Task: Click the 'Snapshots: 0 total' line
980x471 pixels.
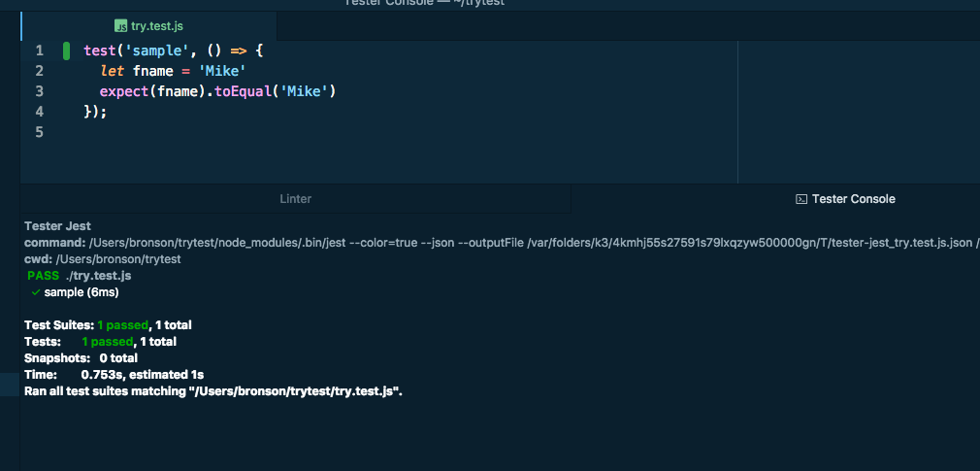Action: pos(81,358)
